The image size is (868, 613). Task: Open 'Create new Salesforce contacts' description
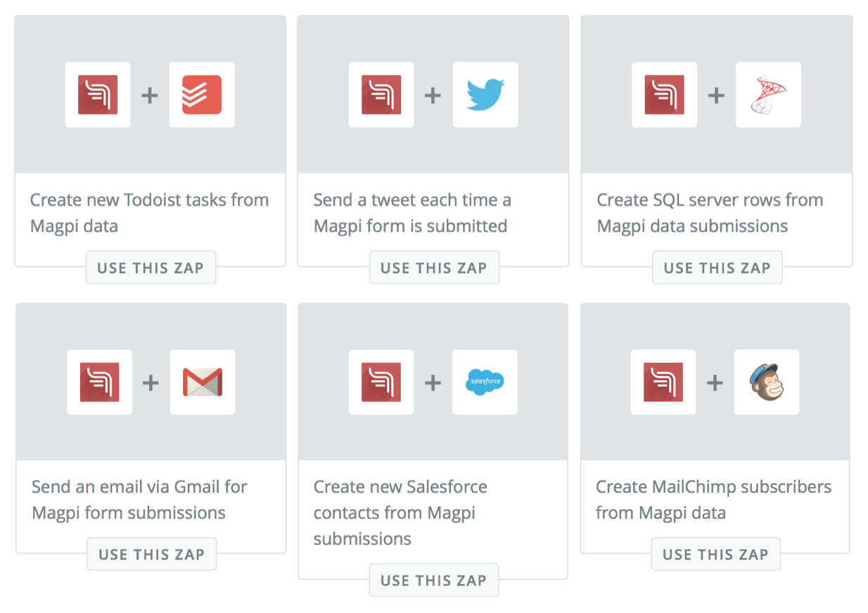(x=400, y=512)
